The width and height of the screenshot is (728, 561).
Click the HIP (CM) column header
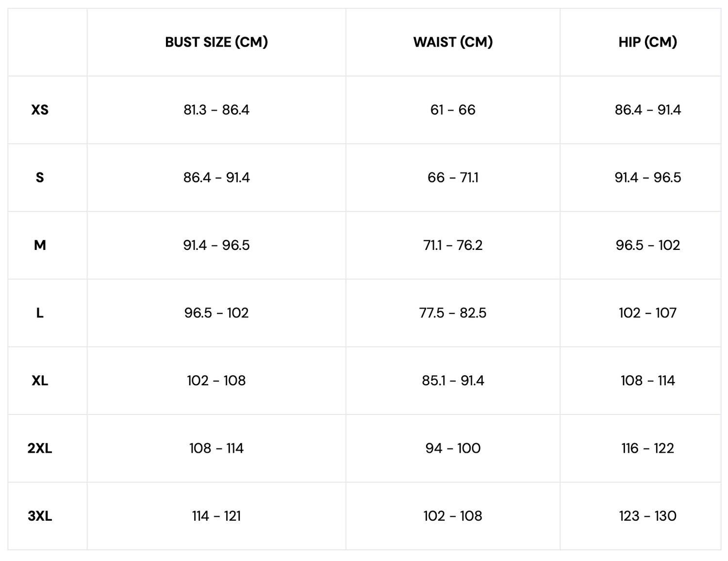click(x=647, y=42)
